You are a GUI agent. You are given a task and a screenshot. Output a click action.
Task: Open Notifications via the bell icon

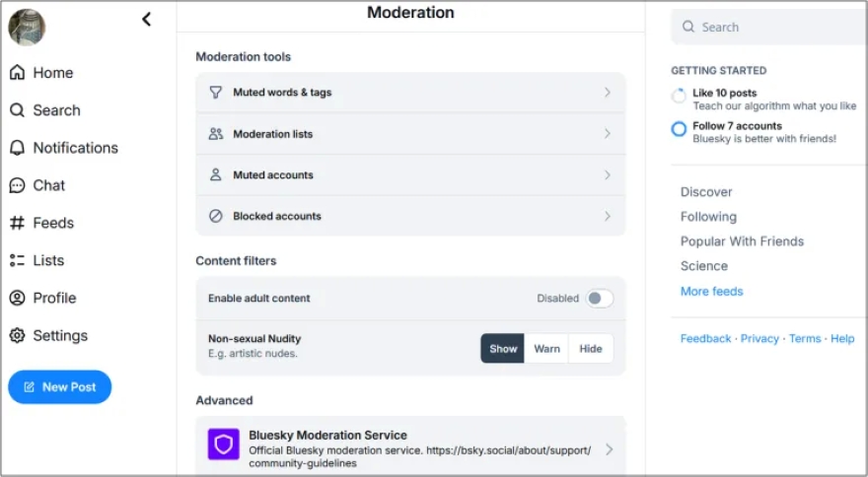tap(17, 148)
